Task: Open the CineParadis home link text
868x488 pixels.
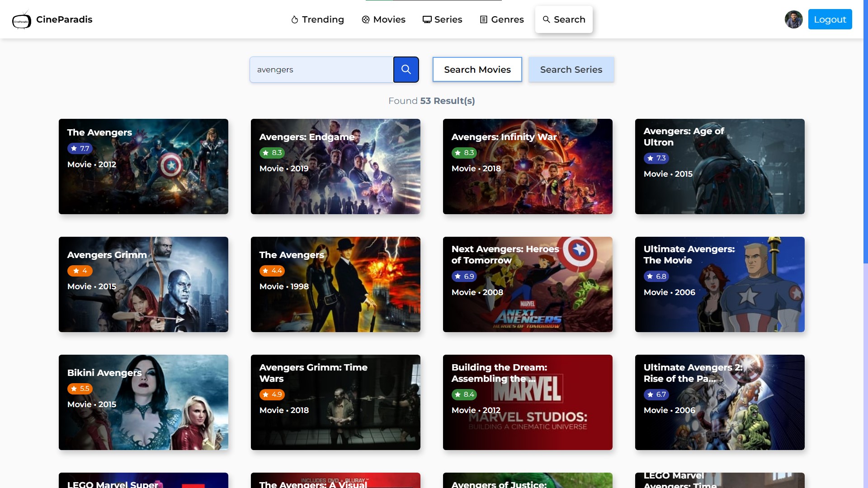Action: pos(64,19)
